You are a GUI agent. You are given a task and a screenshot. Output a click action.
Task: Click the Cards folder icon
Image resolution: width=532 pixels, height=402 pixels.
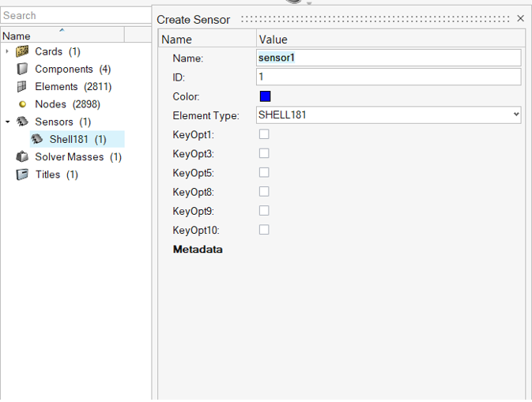tap(22, 52)
